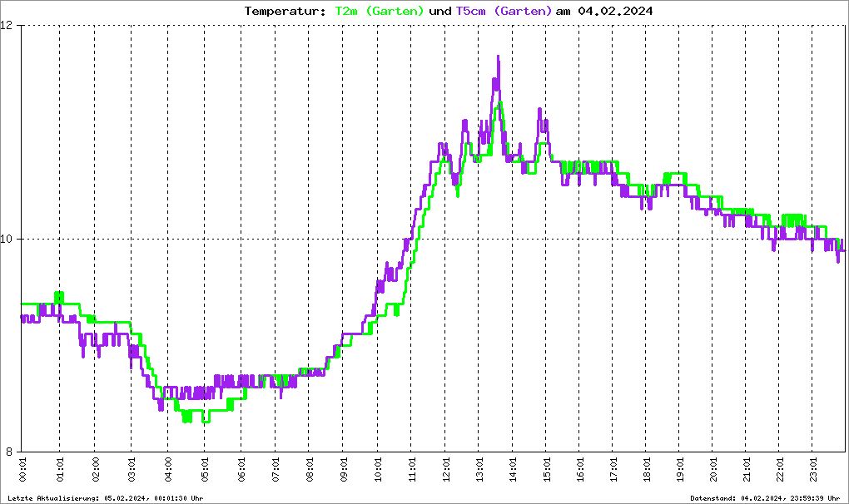
Task: Select the 23:01 time label on x-axis
Action: pos(815,472)
